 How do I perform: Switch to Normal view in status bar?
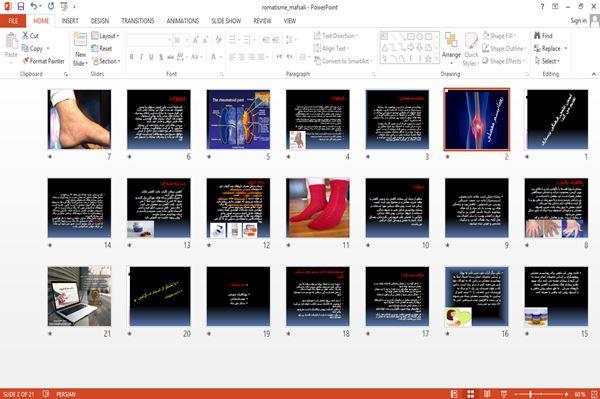click(454, 394)
